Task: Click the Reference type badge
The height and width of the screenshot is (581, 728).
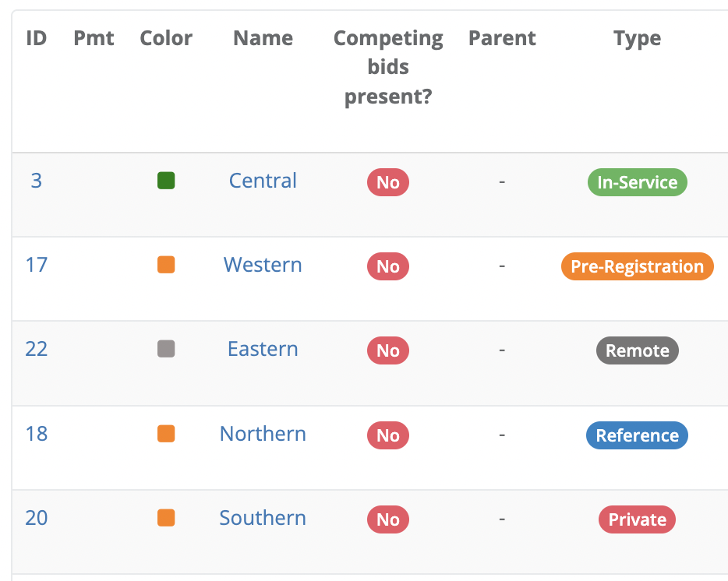Action: 637,435
